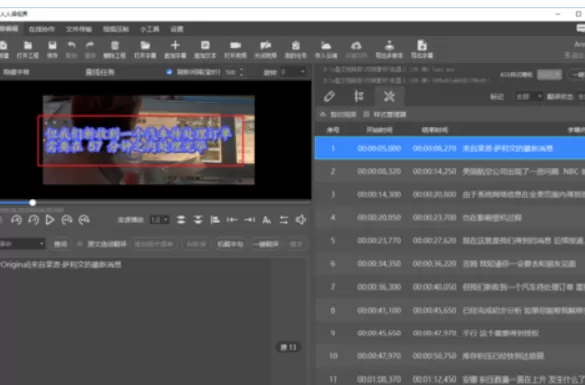
Task: Open the Online Collaboration menu
Action: [42, 29]
